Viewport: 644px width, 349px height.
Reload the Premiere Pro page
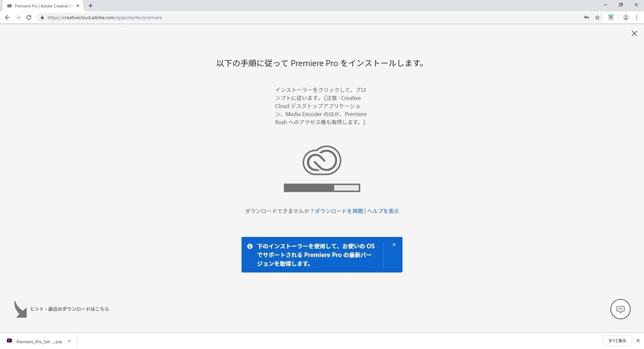(x=29, y=17)
